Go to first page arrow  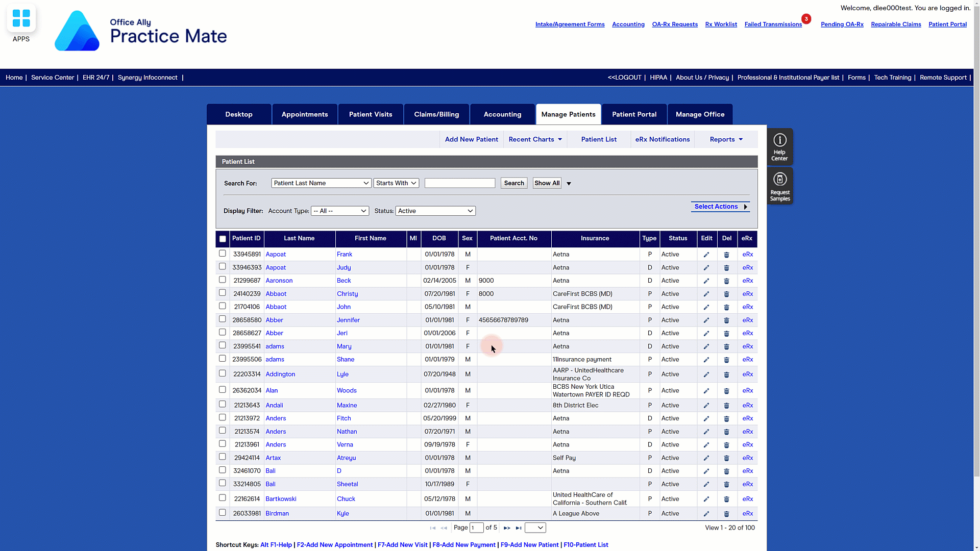pyautogui.click(x=433, y=528)
